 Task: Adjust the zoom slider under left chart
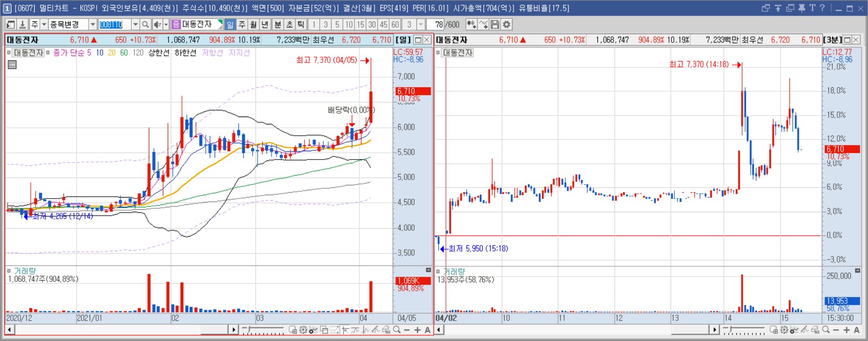click(262, 330)
